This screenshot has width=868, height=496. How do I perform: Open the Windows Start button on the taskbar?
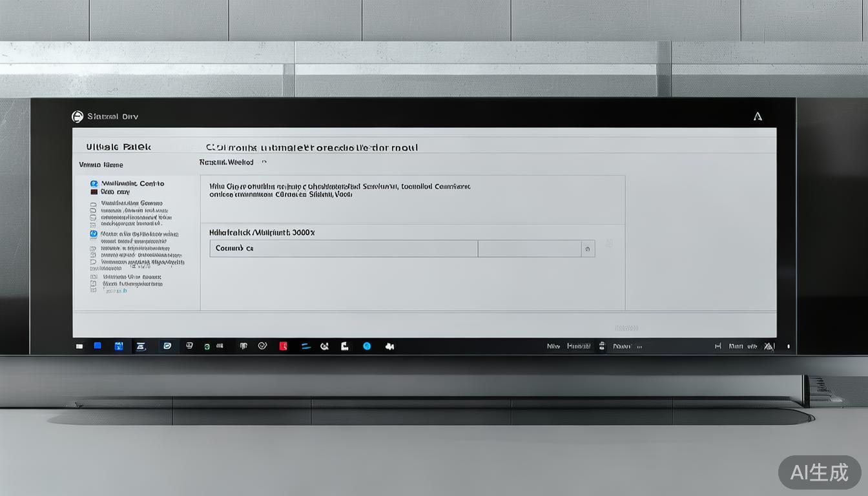[79, 346]
